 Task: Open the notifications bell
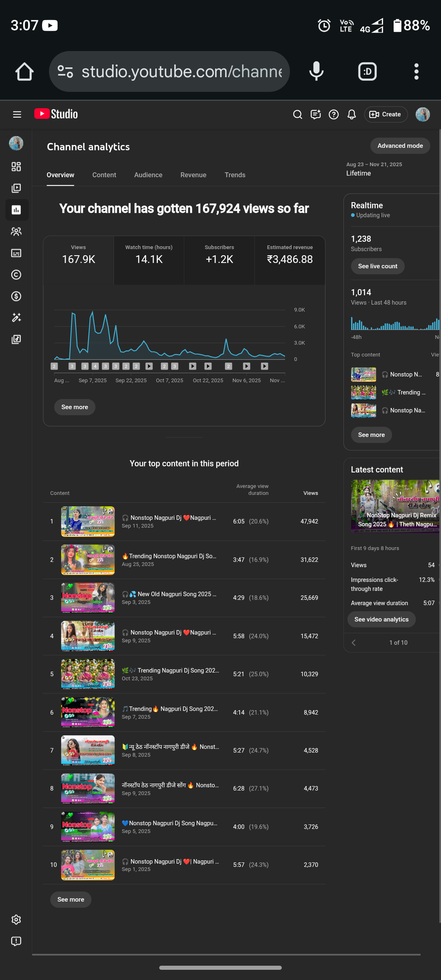click(352, 114)
